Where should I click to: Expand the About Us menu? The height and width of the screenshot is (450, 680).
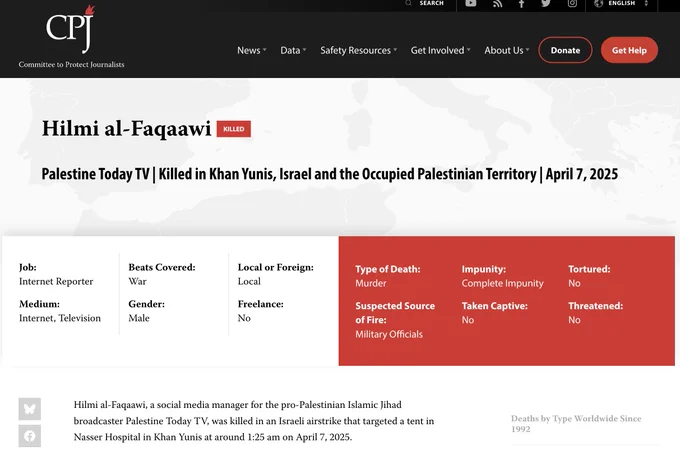pyautogui.click(x=507, y=50)
